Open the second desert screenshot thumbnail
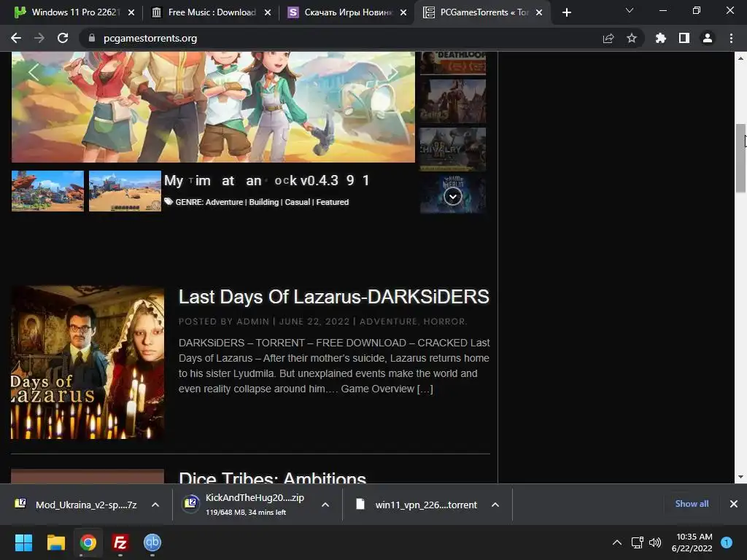This screenshot has height=560, width=747. pos(125,190)
